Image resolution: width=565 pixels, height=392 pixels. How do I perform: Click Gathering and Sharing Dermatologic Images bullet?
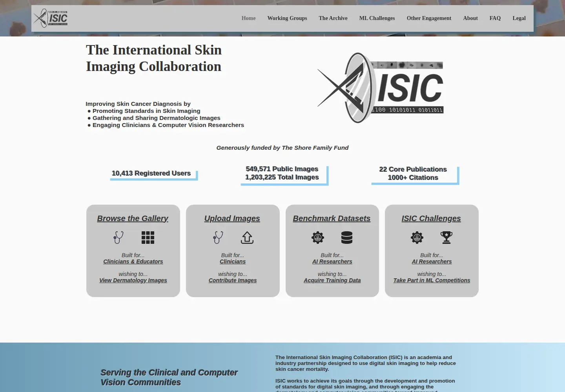point(156,118)
